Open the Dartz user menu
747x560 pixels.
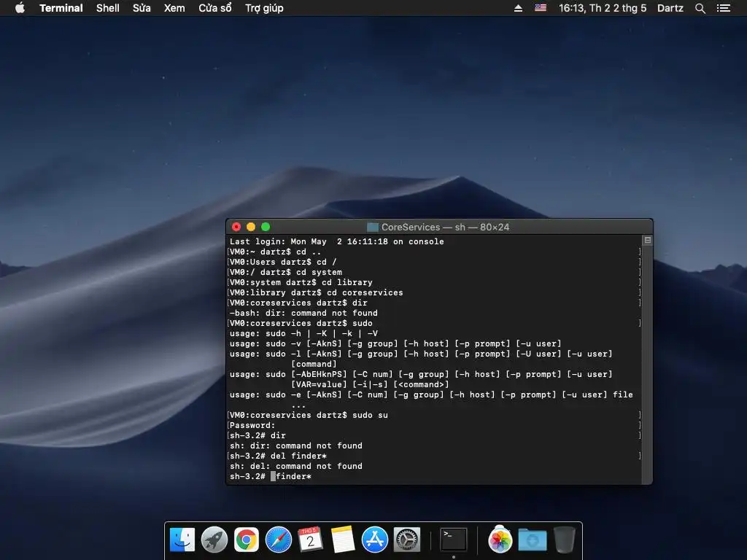coord(670,8)
